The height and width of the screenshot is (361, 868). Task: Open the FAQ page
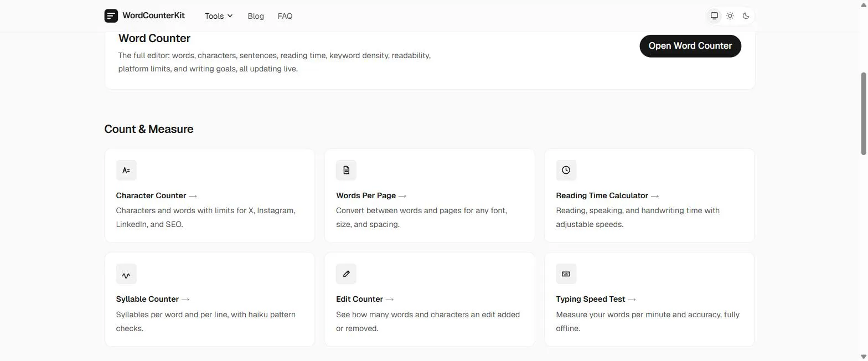[285, 16]
